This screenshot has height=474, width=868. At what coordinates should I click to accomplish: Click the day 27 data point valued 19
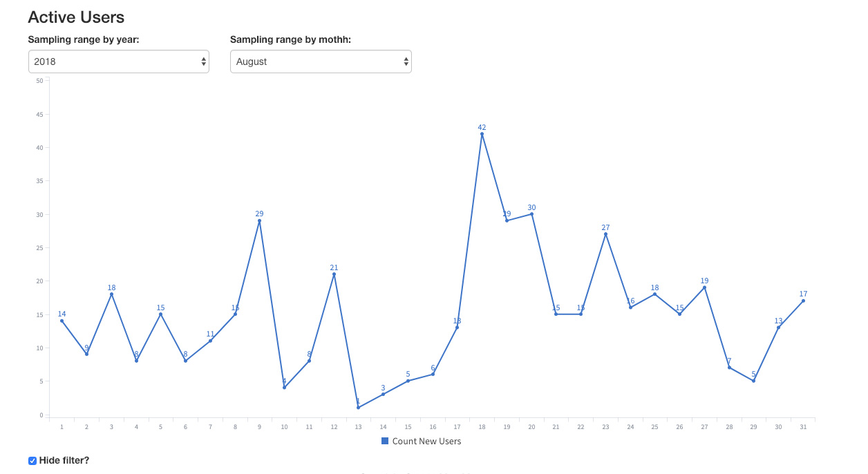(704, 287)
